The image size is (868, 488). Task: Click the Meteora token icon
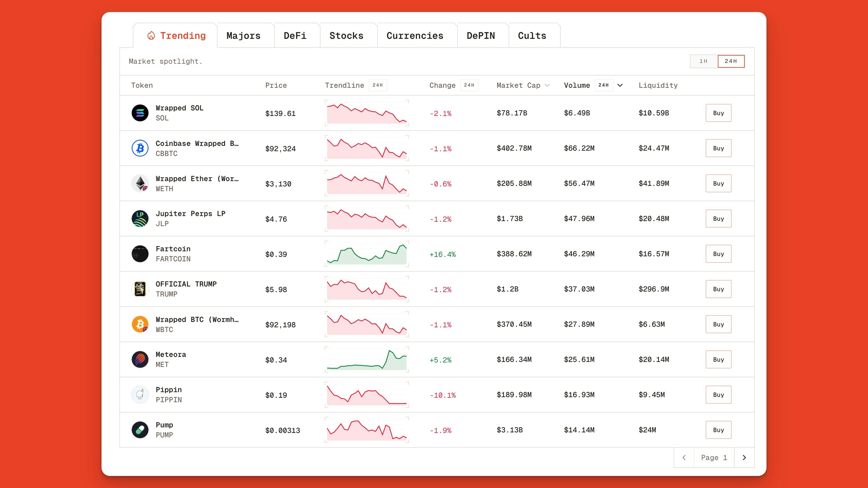tap(140, 359)
